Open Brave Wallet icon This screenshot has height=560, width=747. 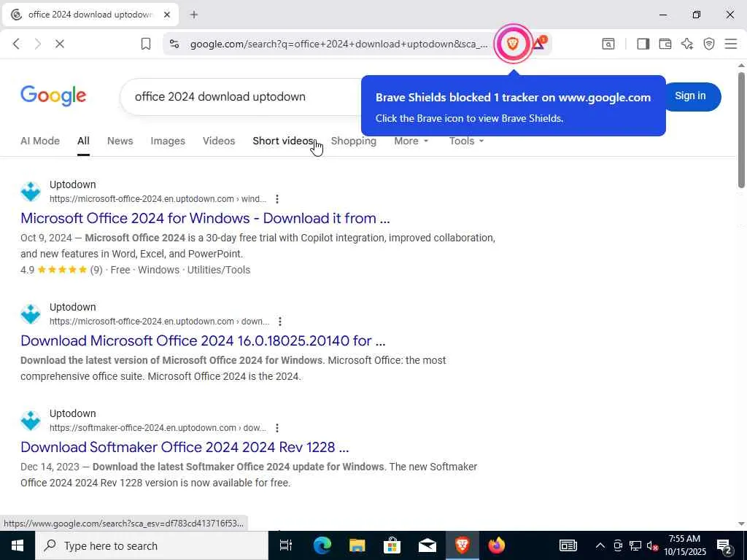click(665, 44)
